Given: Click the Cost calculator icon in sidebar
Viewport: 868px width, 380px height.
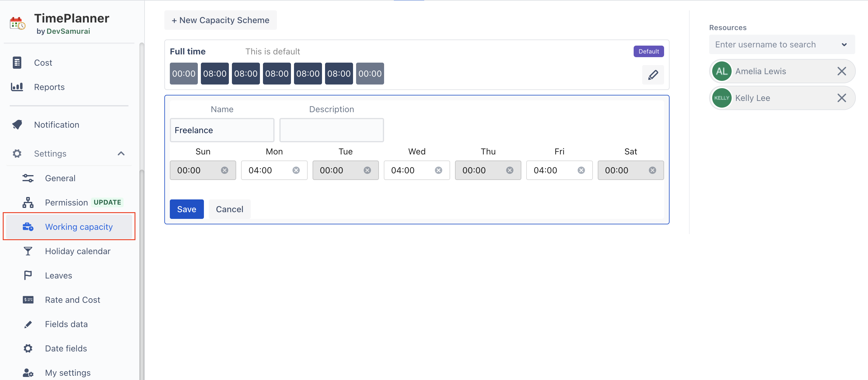Looking at the screenshot, I should coord(17,63).
